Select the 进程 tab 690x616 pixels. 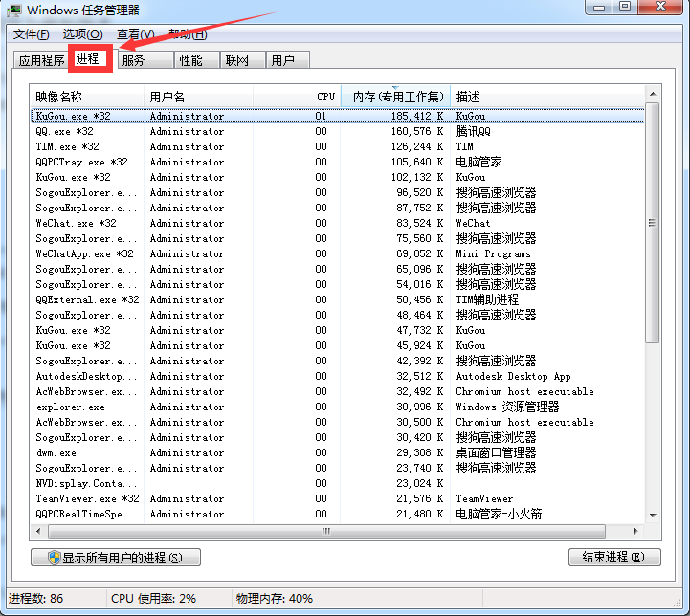point(90,58)
